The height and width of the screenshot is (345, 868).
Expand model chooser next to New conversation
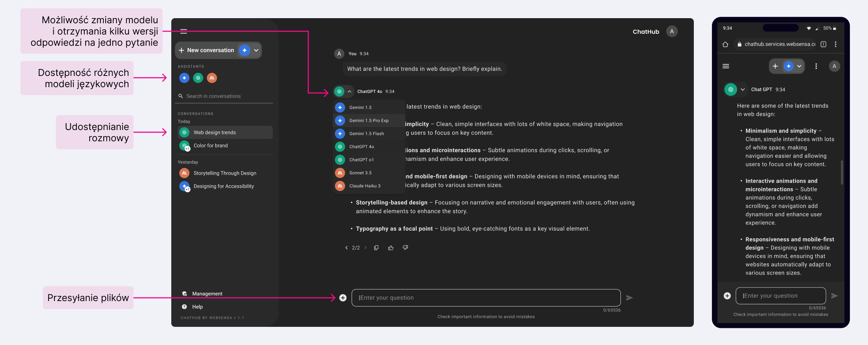tap(256, 50)
